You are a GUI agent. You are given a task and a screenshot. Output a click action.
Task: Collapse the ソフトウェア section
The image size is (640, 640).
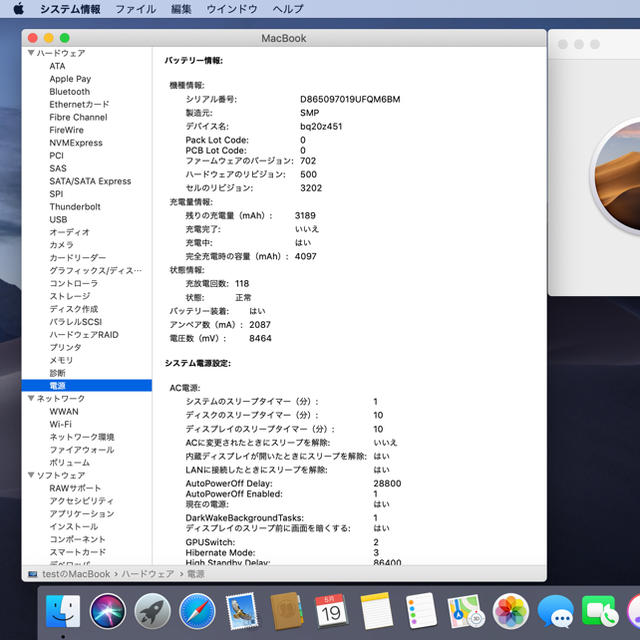click(x=31, y=475)
